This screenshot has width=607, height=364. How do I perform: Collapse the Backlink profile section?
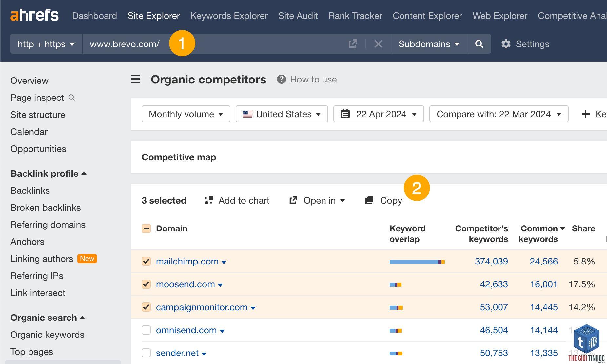[48, 173]
